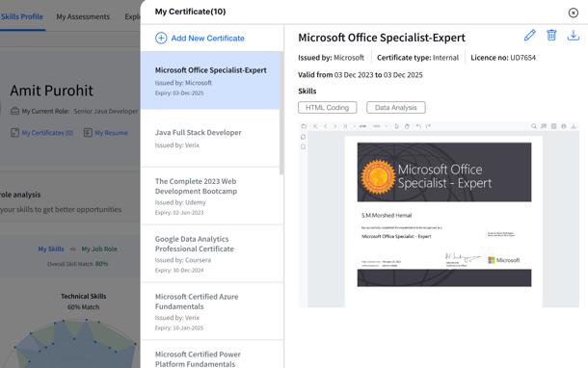Screen dimensions: 588x368
Task: Select Java Full Stack Developer certificate
Action: (210, 139)
